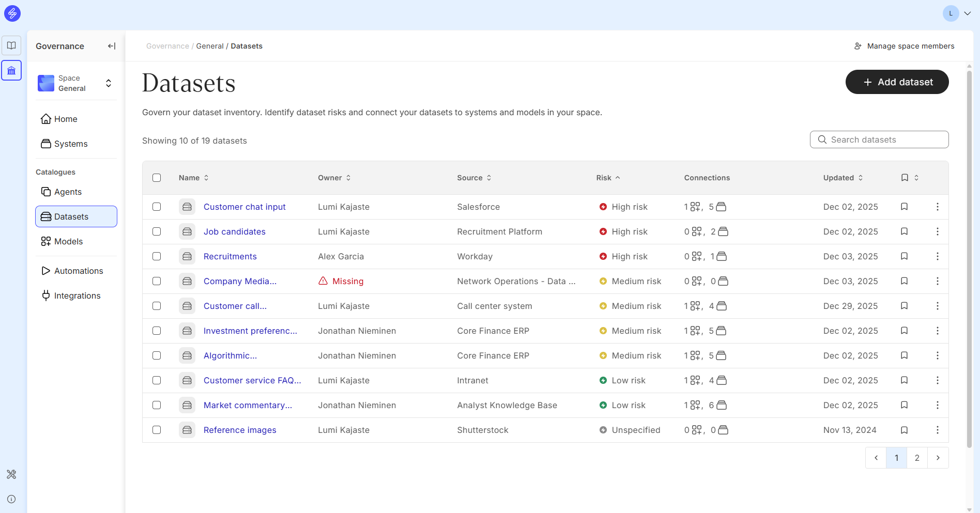Screen dimensions: 980x513
Task: Bookmark the Customer chat input dataset
Action: point(904,207)
